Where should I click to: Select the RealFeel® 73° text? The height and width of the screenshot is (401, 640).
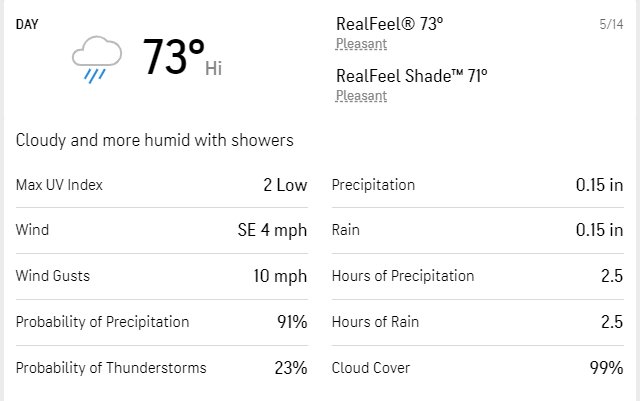[389, 24]
